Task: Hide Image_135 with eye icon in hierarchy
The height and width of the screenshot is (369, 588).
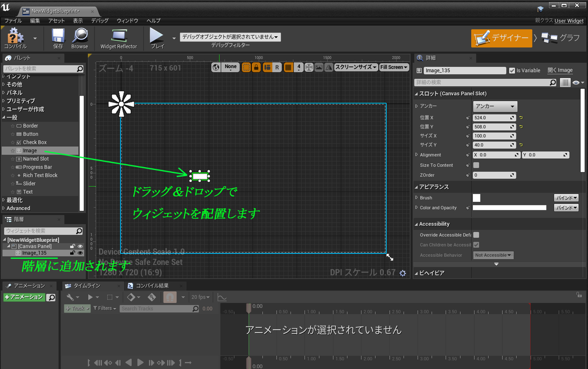Action: pos(80,253)
